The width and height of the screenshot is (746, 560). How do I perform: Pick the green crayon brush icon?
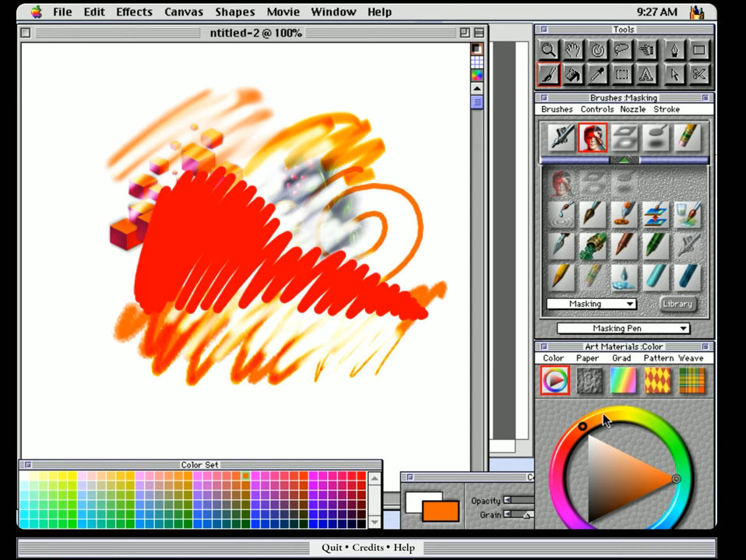(656, 245)
